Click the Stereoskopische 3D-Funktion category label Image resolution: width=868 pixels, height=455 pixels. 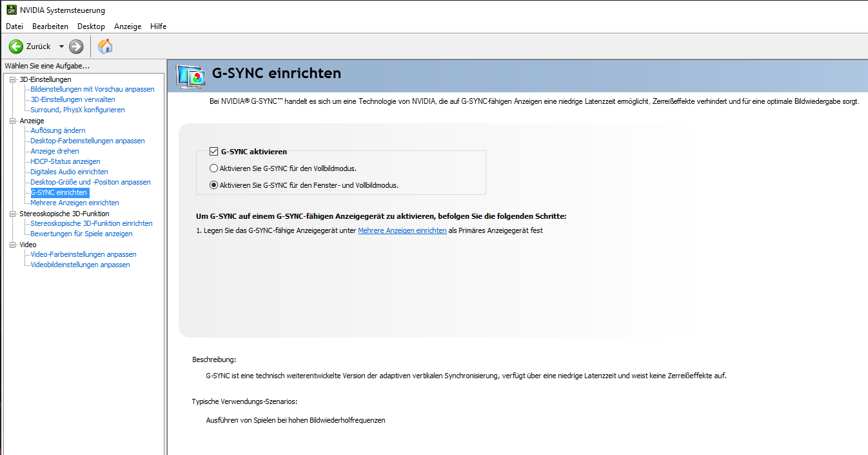64,214
